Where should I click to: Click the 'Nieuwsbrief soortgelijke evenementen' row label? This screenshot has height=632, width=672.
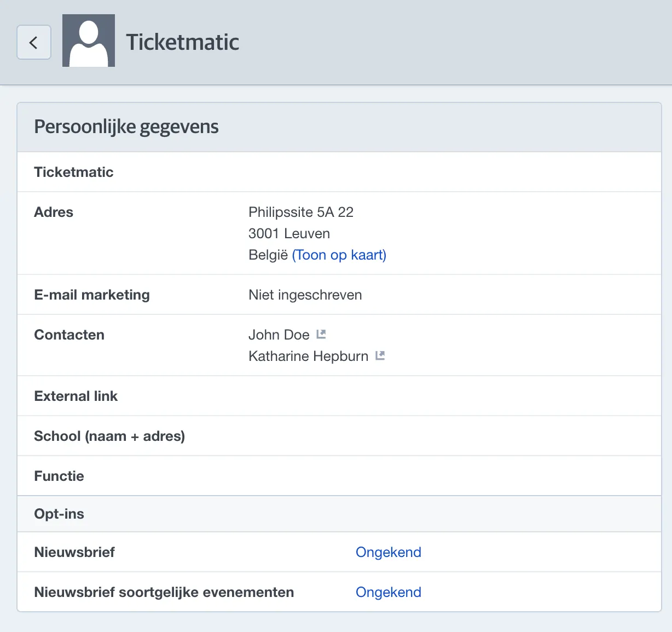tap(164, 592)
